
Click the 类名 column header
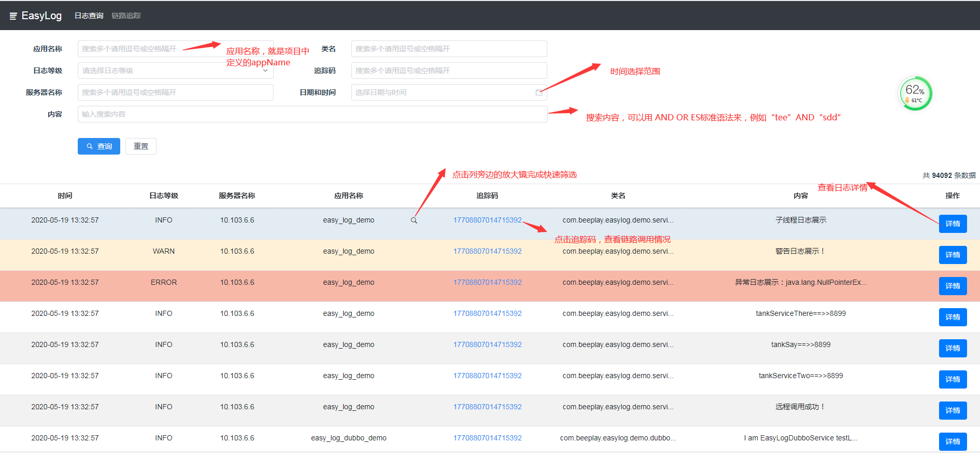pyautogui.click(x=618, y=196)
